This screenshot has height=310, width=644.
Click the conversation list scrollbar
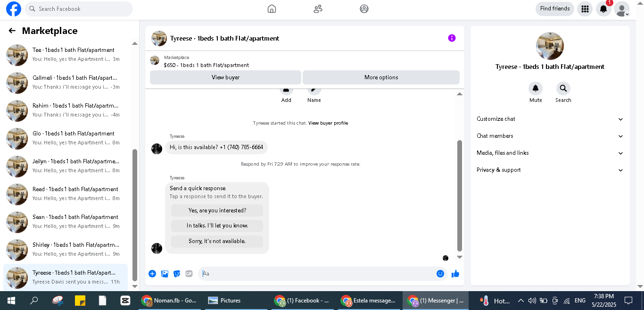click(135, 215)
